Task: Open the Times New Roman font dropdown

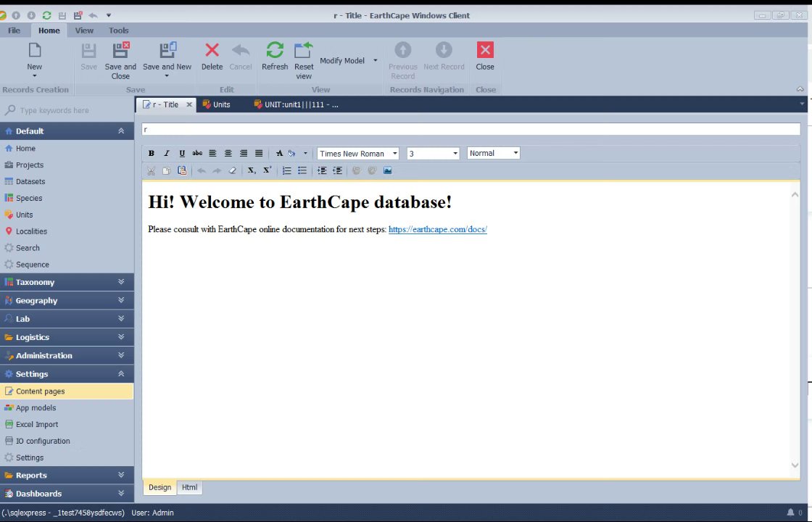Action: pos(394,153)
